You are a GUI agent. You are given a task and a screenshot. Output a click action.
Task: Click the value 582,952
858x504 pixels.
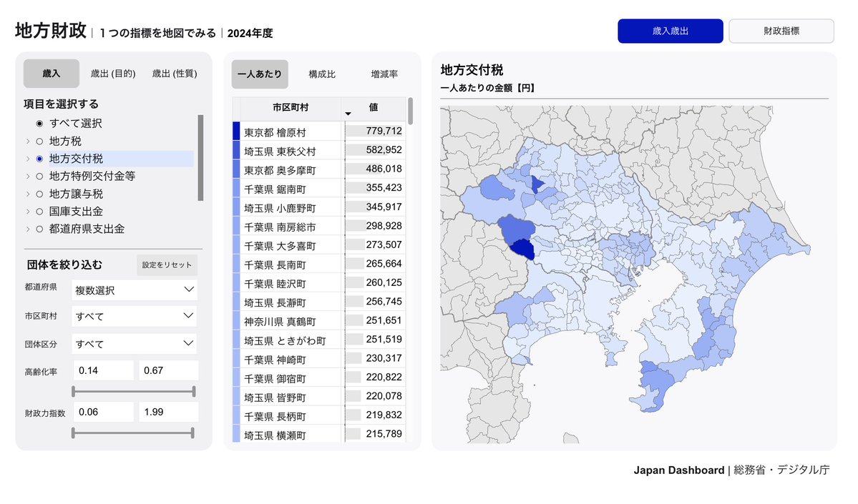tap(384, 150)
